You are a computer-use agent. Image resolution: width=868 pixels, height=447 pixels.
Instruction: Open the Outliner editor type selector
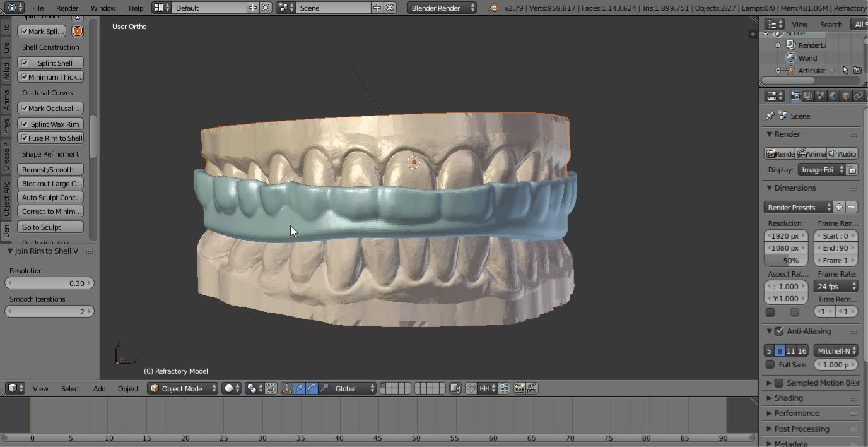click(x=774, y=24)
